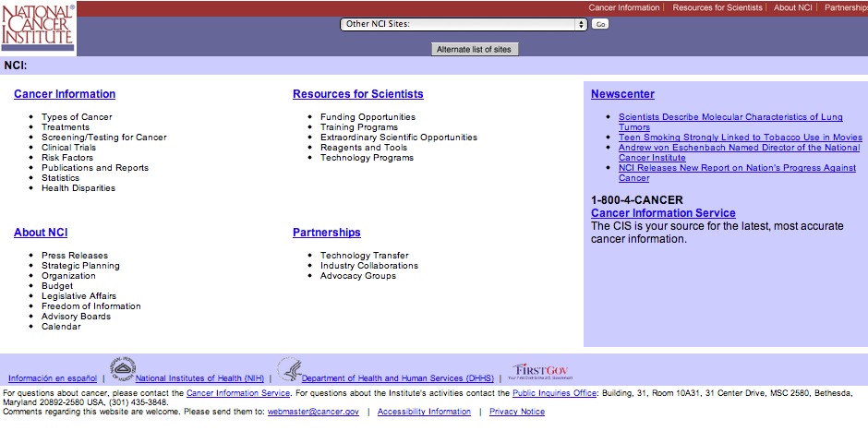Click Información en español link
The width and height of the screenshot is (868, 443).
(x=53, y=378)
